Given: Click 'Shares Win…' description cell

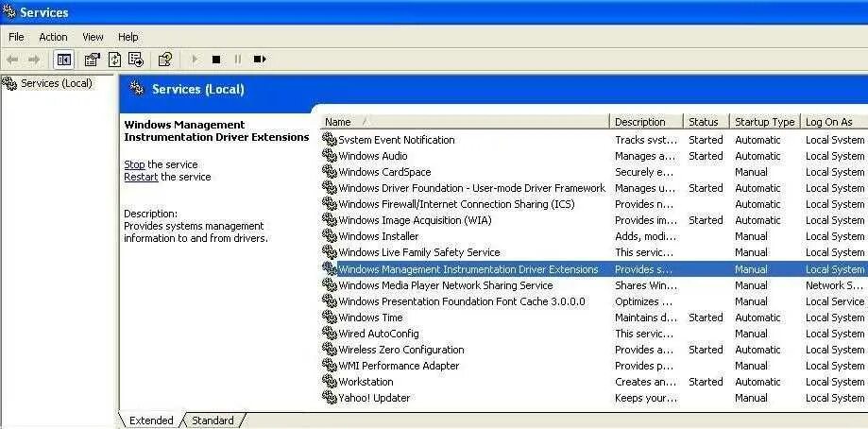Looking at the screenshot, I should 645,285.
